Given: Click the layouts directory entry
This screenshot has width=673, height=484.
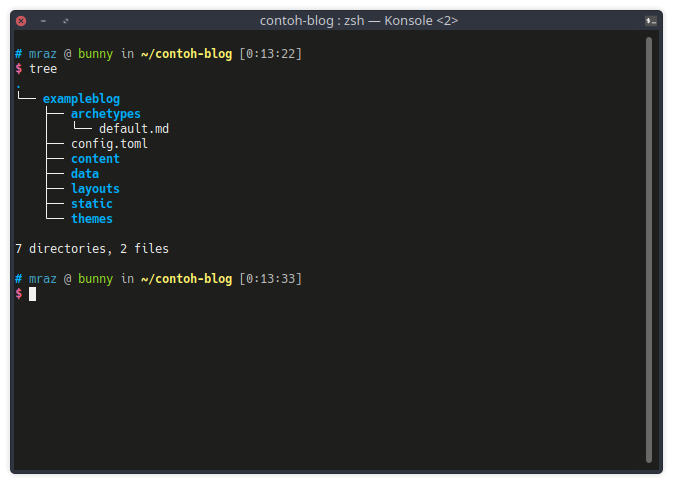Looking at the screenshot, I should pyautogui.click(x=95, y=189).
